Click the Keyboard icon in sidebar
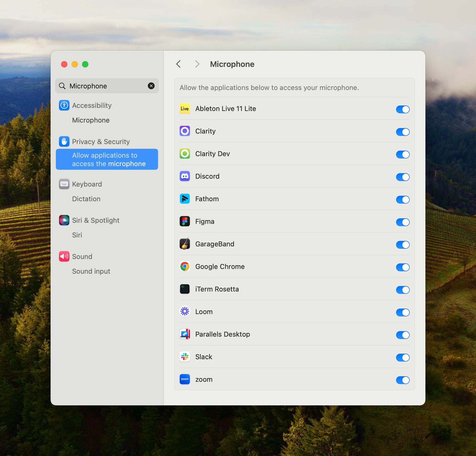This screenshot has height=456, width=476. [64, 184]
